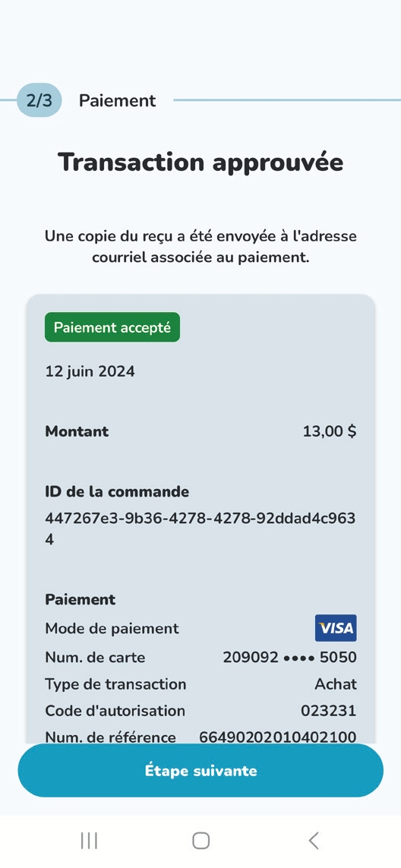This screenshot has width=401, height=868.
Task: Tap the Montant label
Action: coord(77,431)
